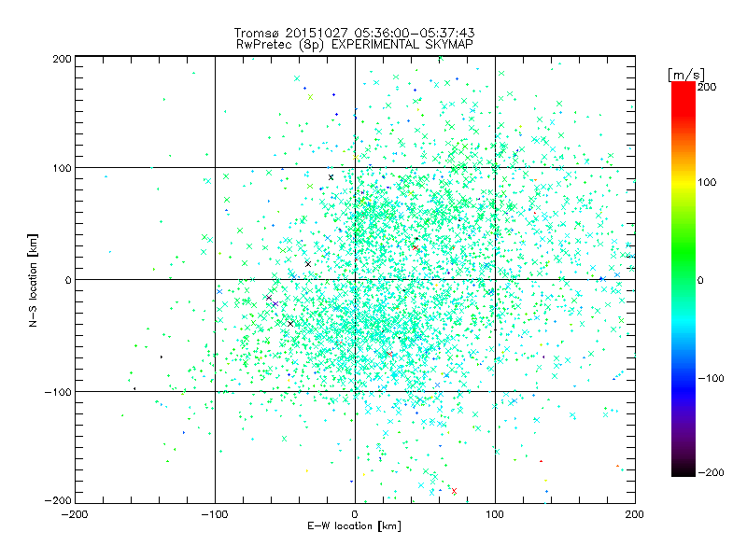Image resolution: width=747 pixels, height=560 pixels.
Task: Click the plot title line 'Tromsø 20151027 05:36:00-05:37:43'
Action: [354, 33]
